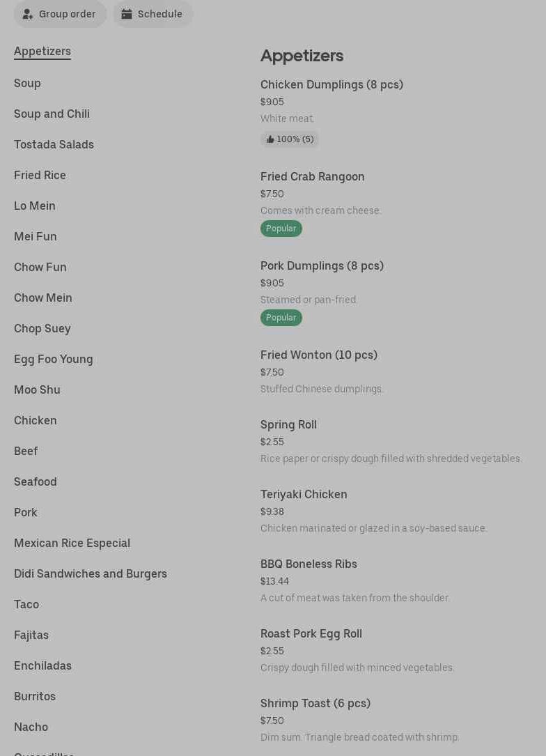Click Popular badge under Pork Dumplings
Viewport: 546px width, 756px height.
(281, 318)
